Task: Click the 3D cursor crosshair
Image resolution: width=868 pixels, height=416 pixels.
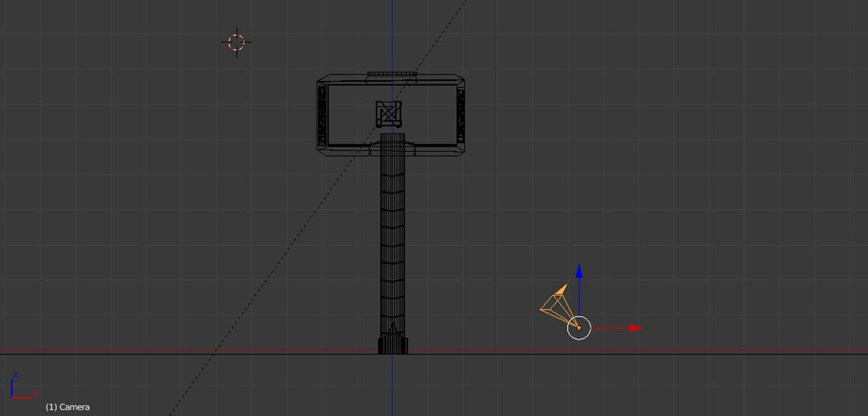Action: (236, 42)
